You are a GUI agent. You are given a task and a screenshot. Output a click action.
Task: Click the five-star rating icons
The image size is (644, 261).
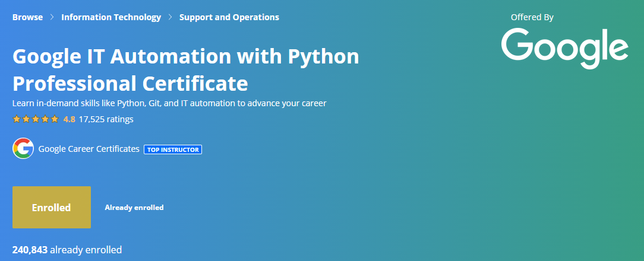coord(36,119)
